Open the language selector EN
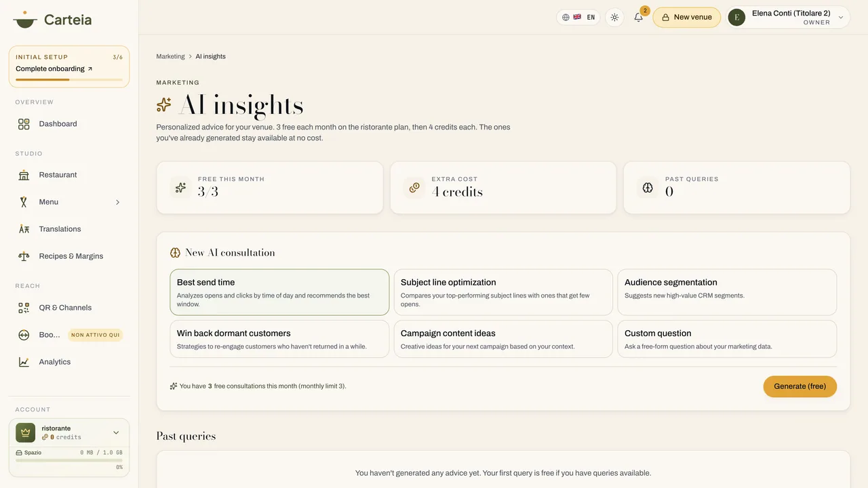 [578, 18]
